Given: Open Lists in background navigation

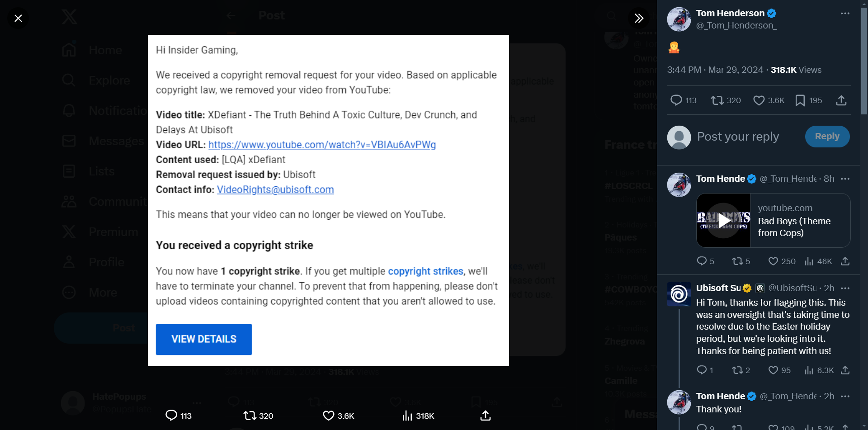Looking at the screenshot, I should pos(89,171).
